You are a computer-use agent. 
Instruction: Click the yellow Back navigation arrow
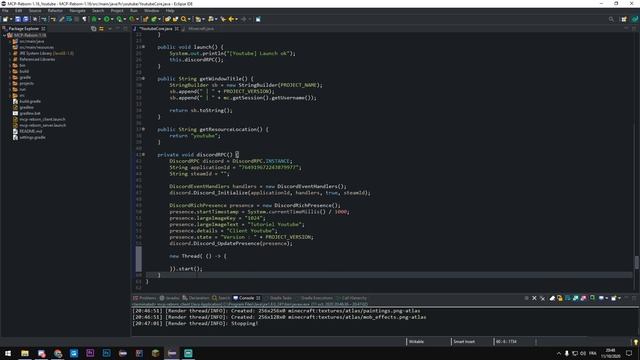(231, 19)
